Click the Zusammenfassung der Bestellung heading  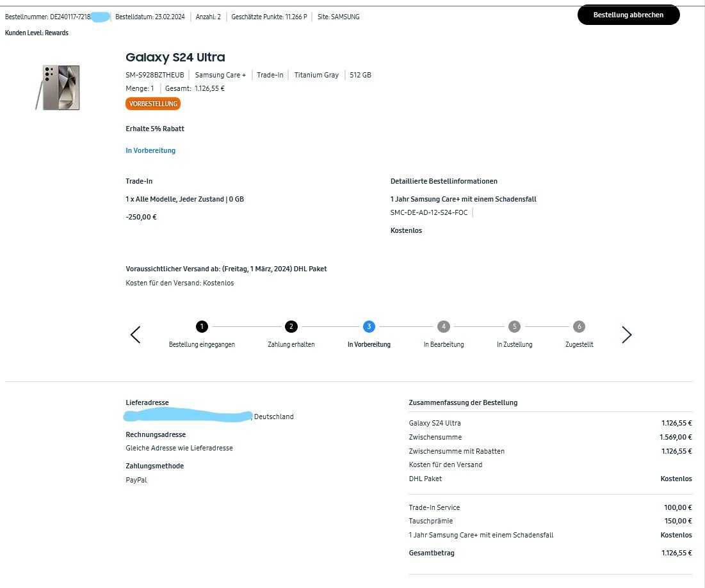coord(463,402)
